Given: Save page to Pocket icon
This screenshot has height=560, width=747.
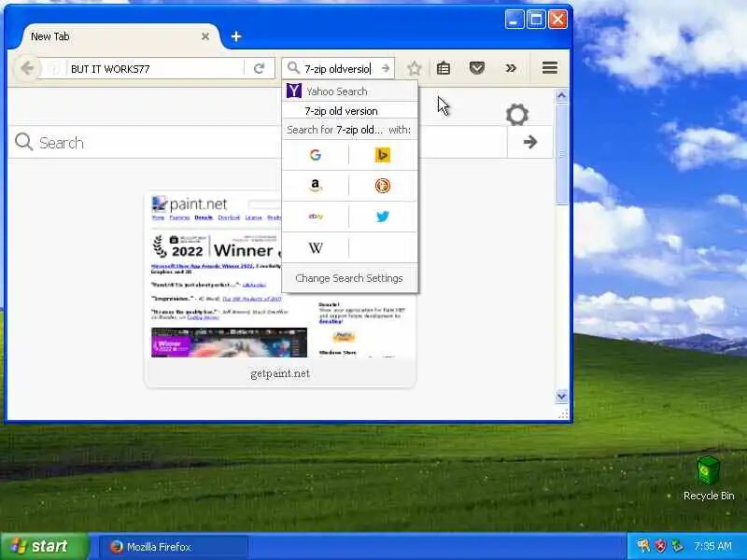Looking at the screenshot, I should click(x=477, y=68).
